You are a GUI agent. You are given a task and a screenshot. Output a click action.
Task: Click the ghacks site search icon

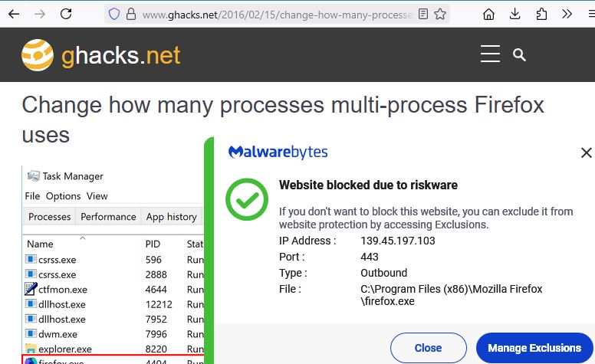coord(519,54)
